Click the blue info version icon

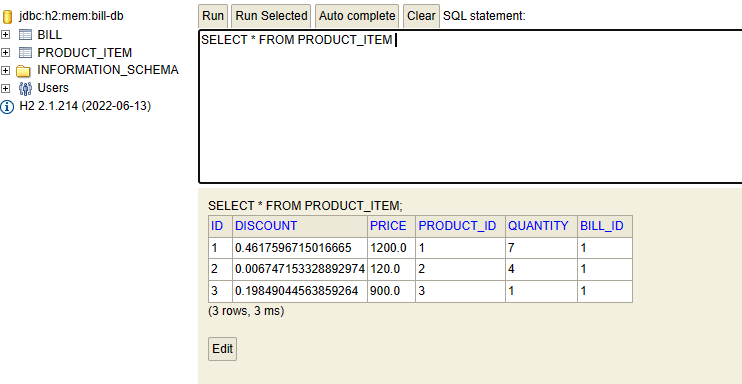[7, 107]
